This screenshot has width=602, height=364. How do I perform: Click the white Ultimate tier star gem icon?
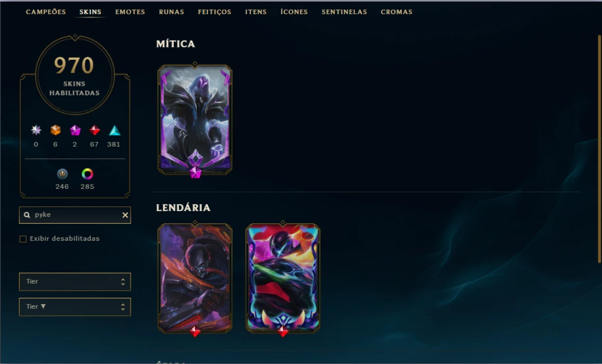[36, 131]
